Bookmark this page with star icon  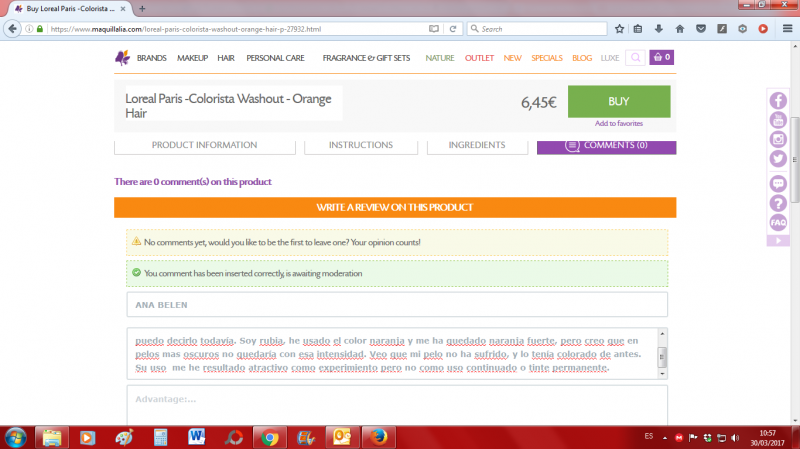click(619, 29)
